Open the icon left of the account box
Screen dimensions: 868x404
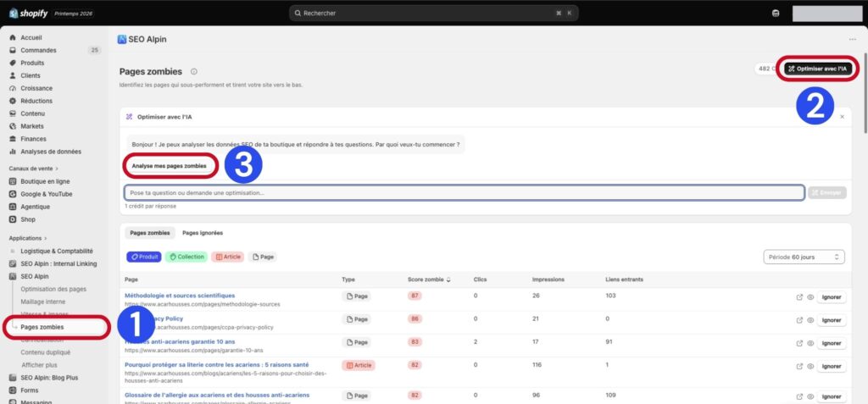coord(776,14)
